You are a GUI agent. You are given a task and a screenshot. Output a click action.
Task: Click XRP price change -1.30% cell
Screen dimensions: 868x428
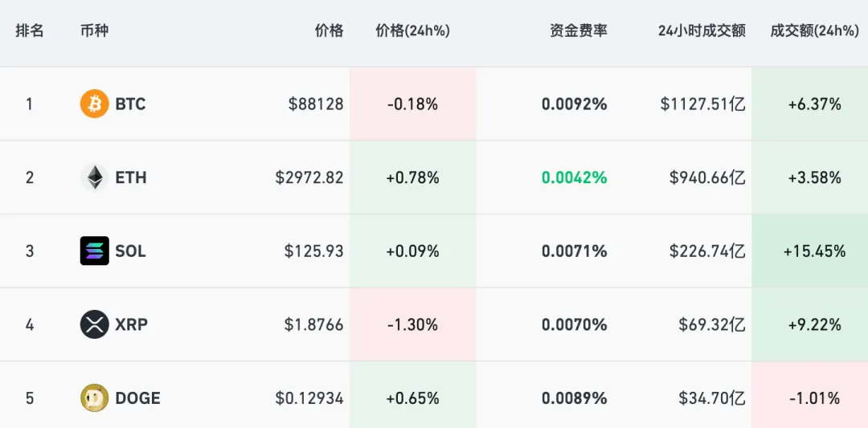412,324
